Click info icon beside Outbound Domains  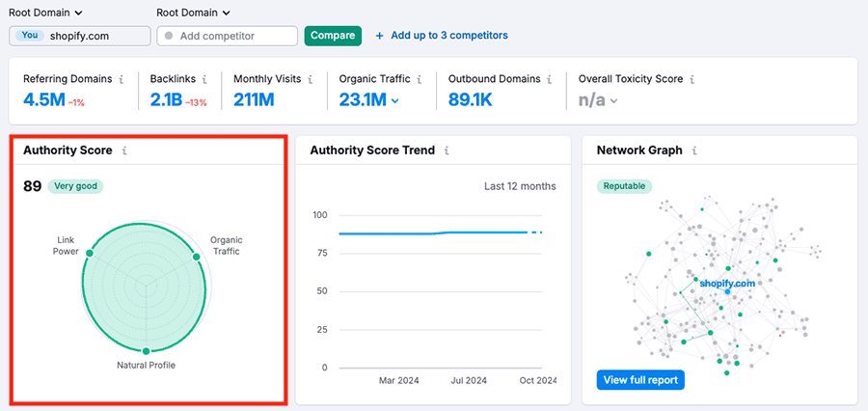(549, 79)
